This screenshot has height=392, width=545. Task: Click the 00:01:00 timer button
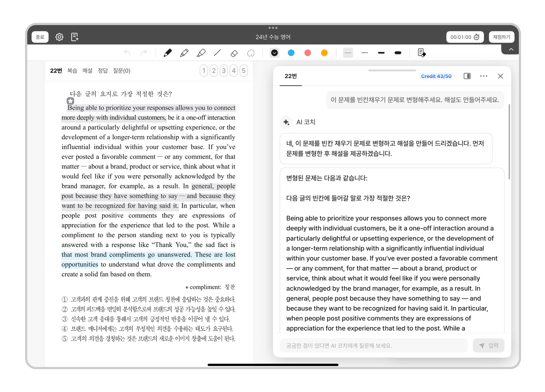click(x=465, y=37)
